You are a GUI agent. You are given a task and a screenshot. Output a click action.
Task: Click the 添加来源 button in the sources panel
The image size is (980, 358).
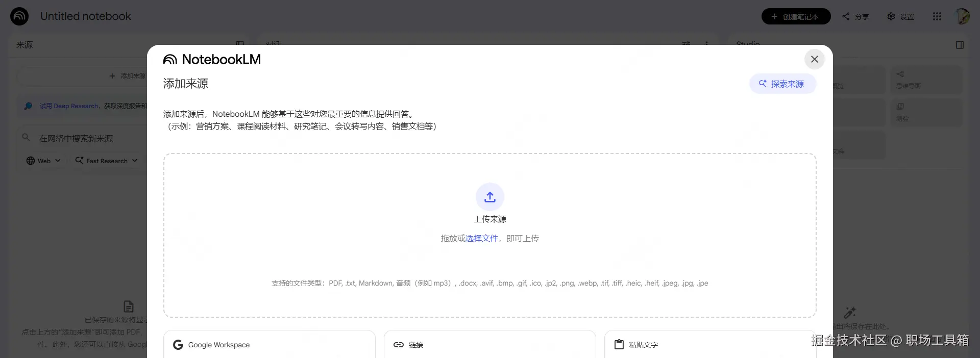128,76
